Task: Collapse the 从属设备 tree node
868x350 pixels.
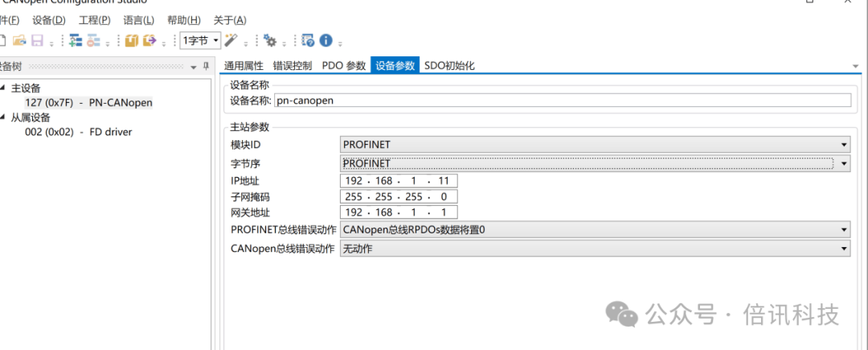Action: point(3,117)
